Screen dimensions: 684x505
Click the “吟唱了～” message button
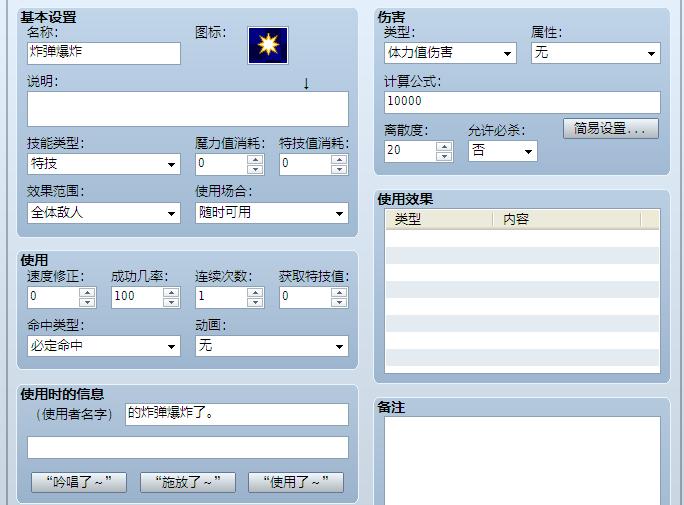point(79,482)
